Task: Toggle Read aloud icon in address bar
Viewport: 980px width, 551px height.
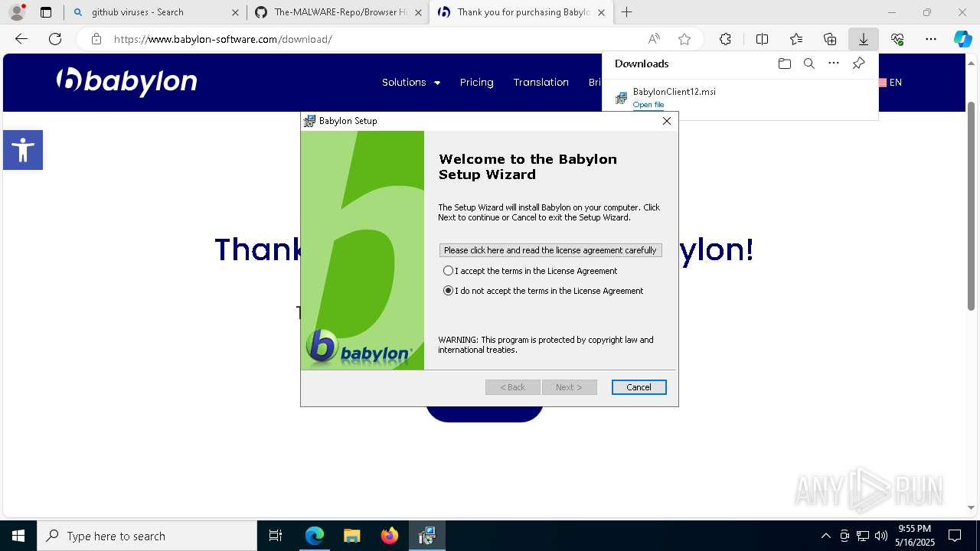Action: [654, 39]
